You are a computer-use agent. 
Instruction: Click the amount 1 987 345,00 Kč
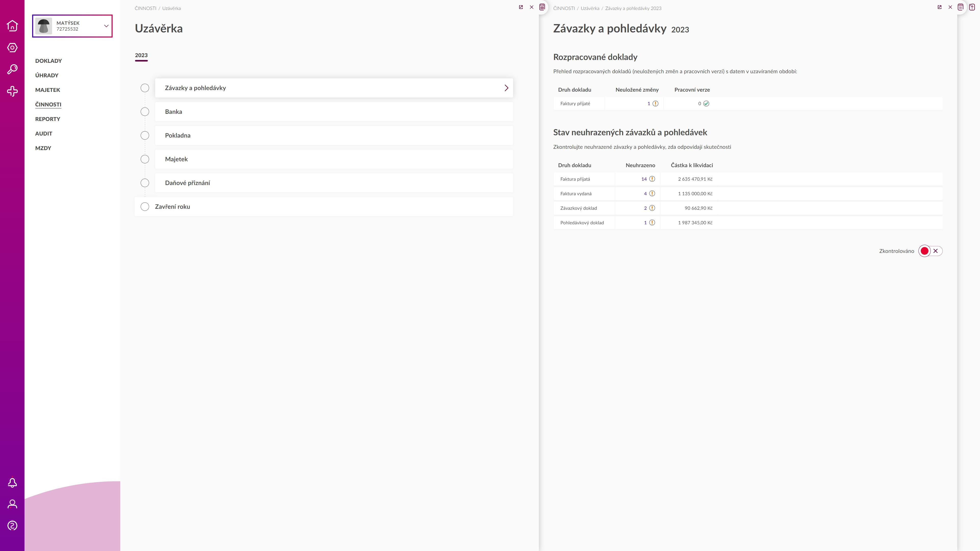click(695, 223)
